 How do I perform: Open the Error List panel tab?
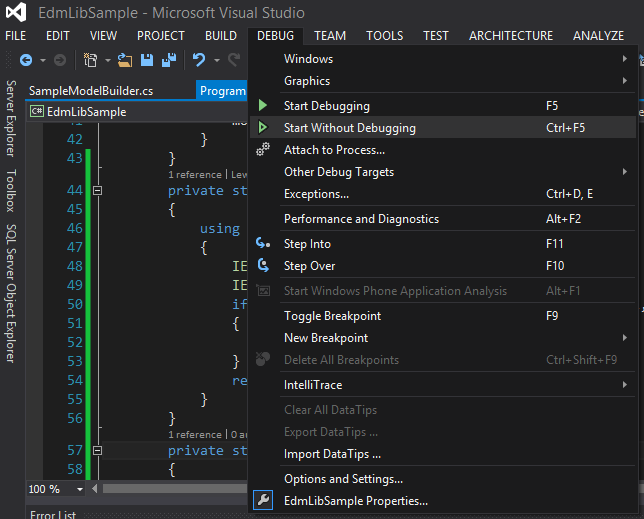(x=53, y=514)
